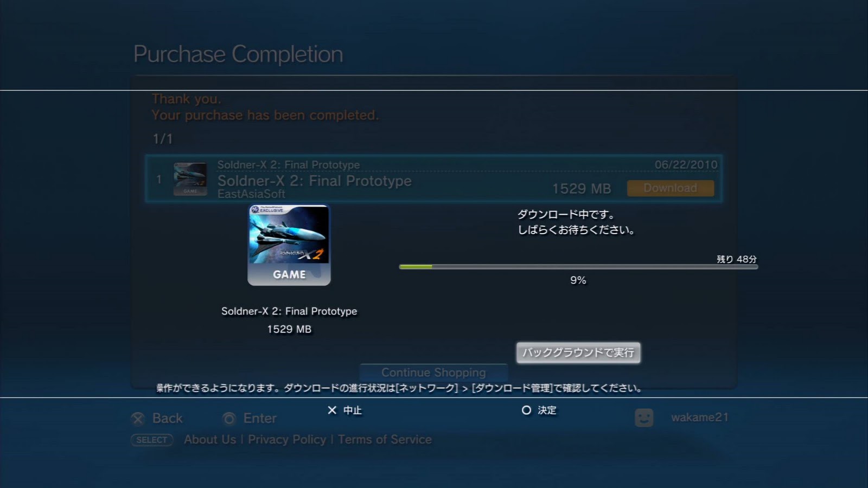Click the smiley avatar icon near wakame21
868x488 pixels.
(644, 418)
